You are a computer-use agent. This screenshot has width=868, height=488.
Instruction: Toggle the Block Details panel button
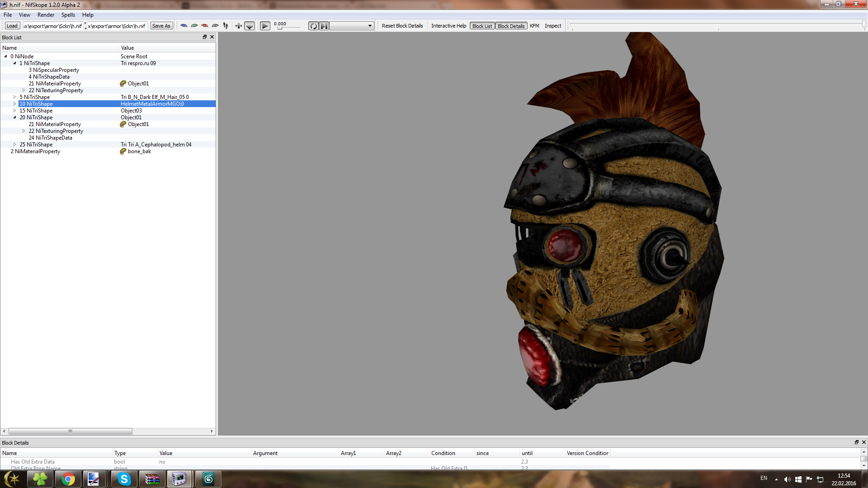click(x=511, y=26)
